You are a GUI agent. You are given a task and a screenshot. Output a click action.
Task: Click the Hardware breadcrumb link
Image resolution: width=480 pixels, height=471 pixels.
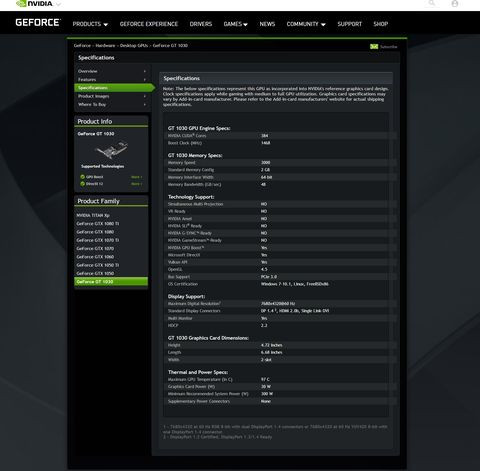(x=105, y=46)
